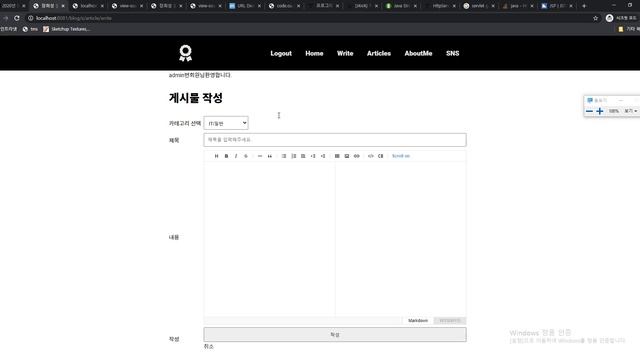Open SNS in the navigation bar

[x=452, y=53]
